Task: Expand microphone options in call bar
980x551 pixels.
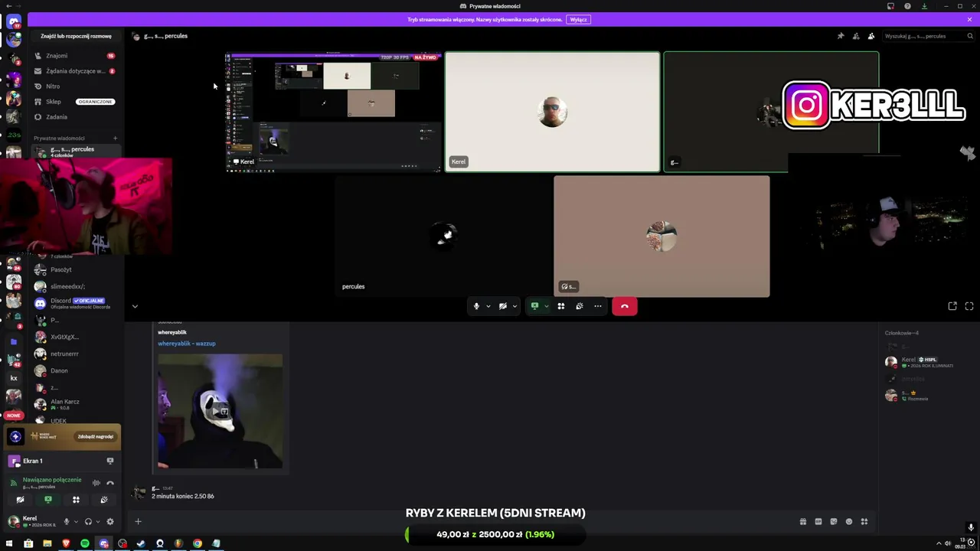Action: click(488, 306)
